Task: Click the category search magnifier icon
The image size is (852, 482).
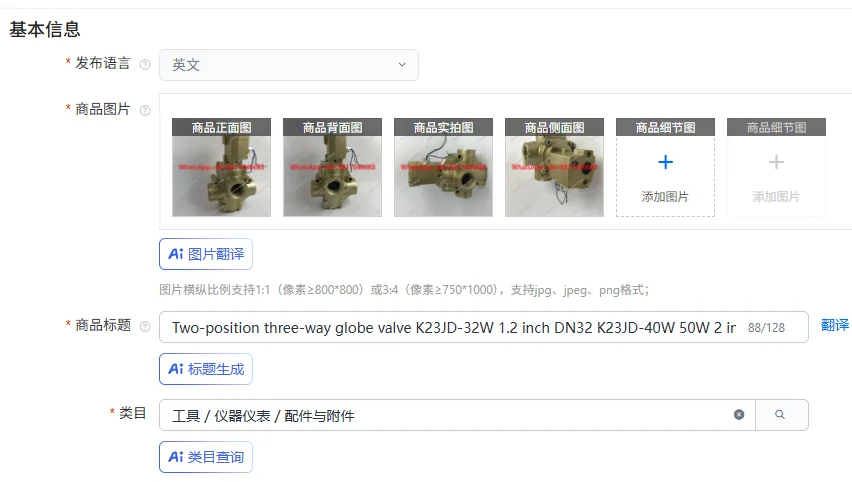Action: 780,415
